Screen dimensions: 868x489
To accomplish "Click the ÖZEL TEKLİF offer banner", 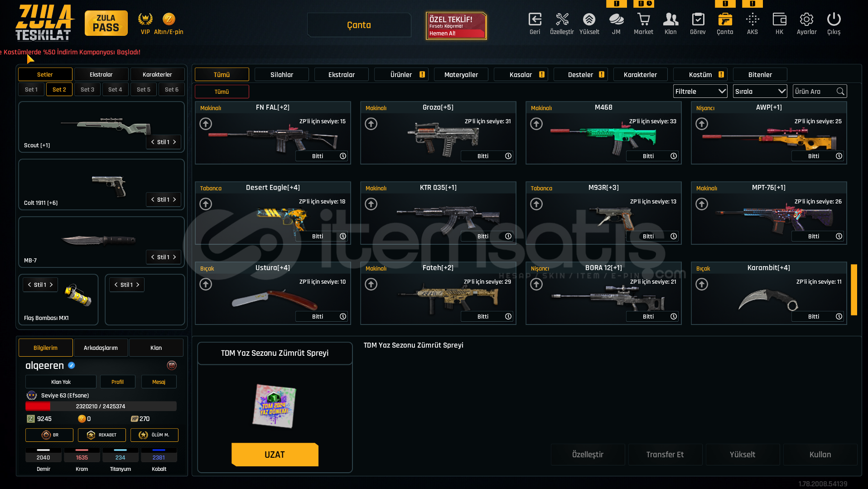I will 456,26.
